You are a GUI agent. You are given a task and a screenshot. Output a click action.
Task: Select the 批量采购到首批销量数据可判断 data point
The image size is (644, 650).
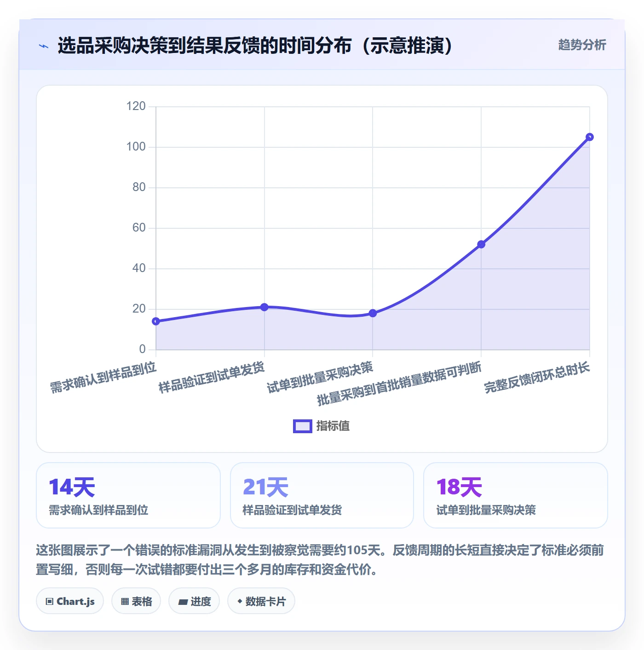481,244
